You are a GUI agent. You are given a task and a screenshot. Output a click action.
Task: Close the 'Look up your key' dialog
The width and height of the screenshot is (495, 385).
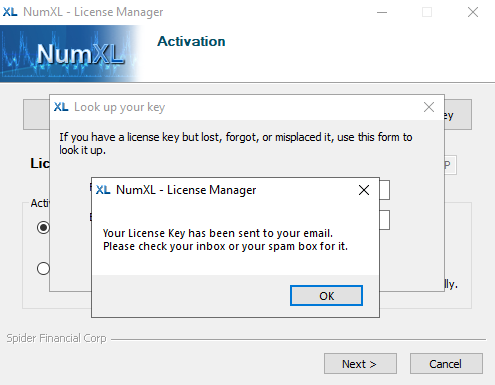click(x=429, y=107)
